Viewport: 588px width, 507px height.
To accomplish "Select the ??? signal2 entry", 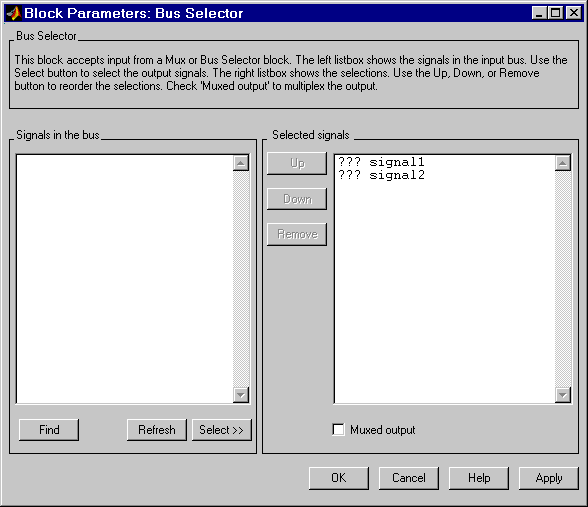I will (x=381, y=175).
